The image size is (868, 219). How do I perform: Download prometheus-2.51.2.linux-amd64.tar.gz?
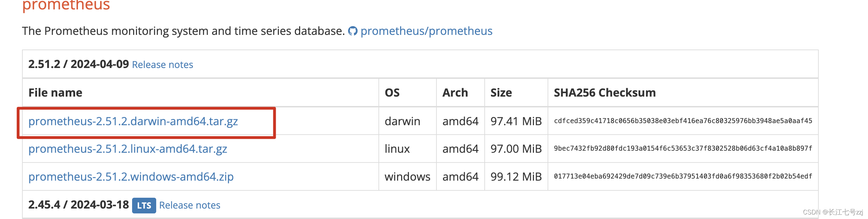[x=128, y=149]
